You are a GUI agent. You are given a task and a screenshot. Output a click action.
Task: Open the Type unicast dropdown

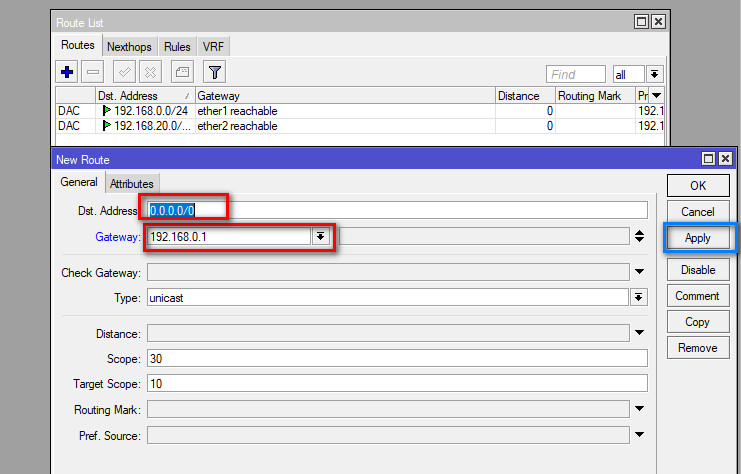click(638, 297)
